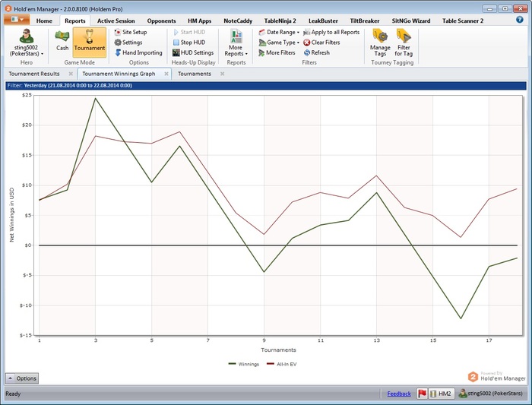This screenshot has height=405, width=532.
Task: Click the sting5002 hero avatar icon
Action: click(x=26, y=36)
